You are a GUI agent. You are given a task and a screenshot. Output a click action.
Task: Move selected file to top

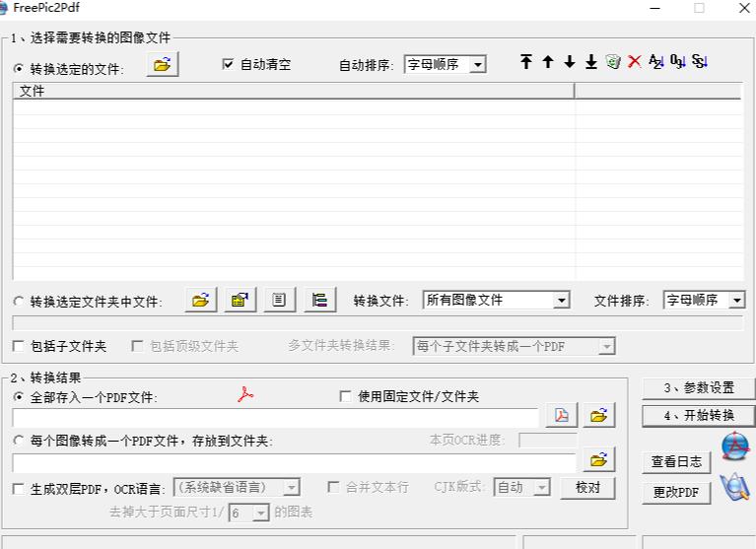(x=526, y=62)
